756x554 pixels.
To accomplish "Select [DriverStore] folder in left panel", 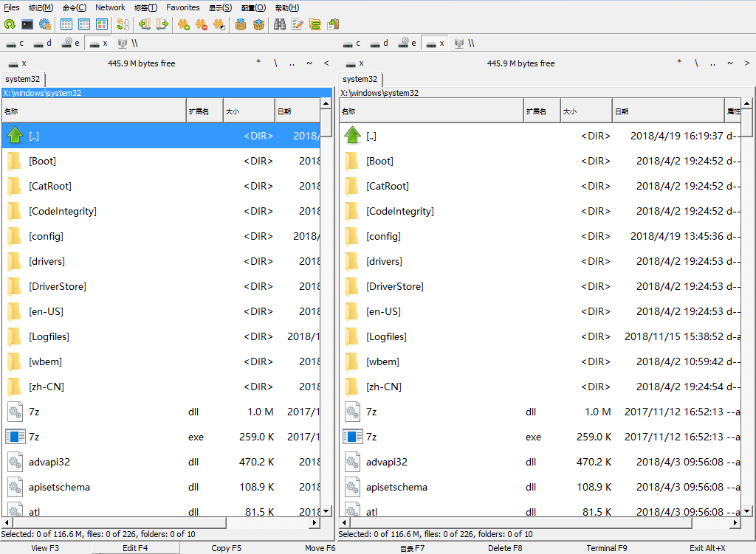I will 161,287.
